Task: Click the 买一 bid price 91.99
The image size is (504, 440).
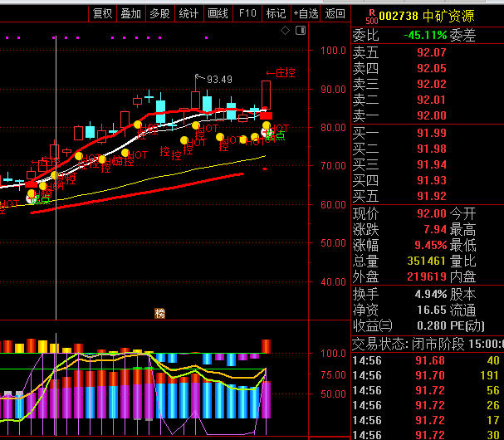Action: coord(431,133)
